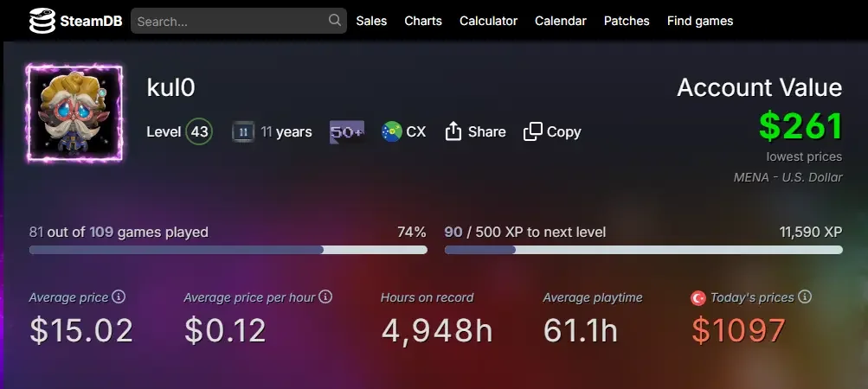Click the XP to next level progress bar

643,250
